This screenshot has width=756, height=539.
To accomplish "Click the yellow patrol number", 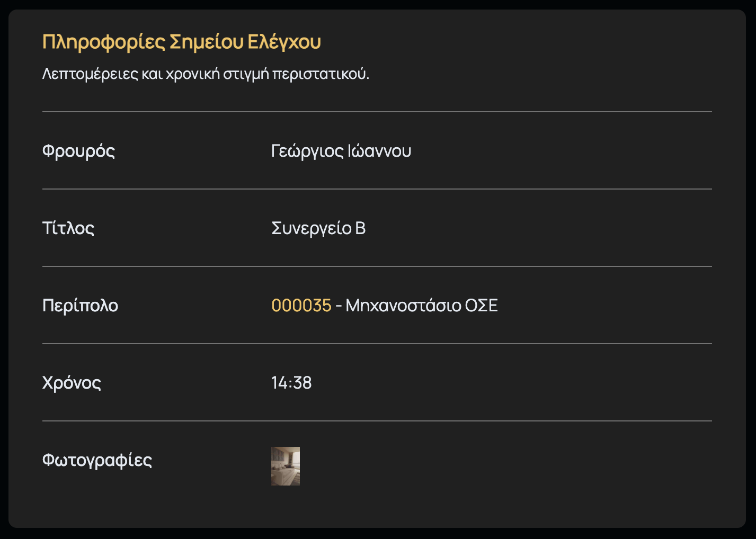I will click(300, 305).
